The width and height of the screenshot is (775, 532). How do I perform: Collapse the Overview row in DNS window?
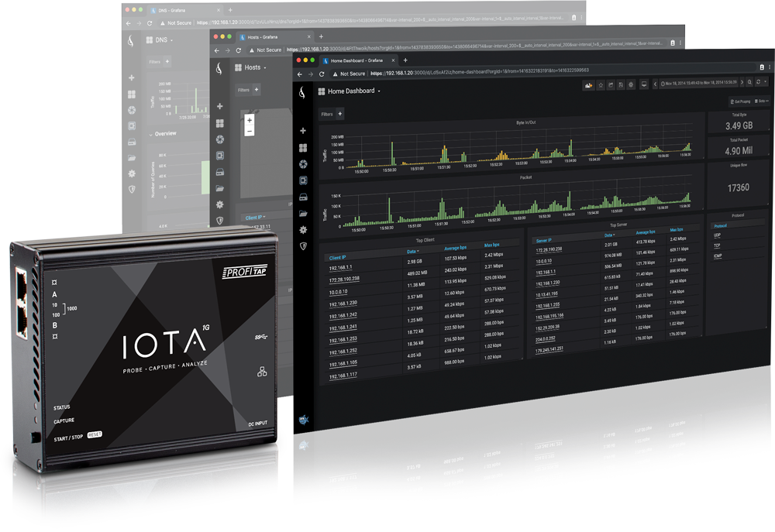click(163, 134)
